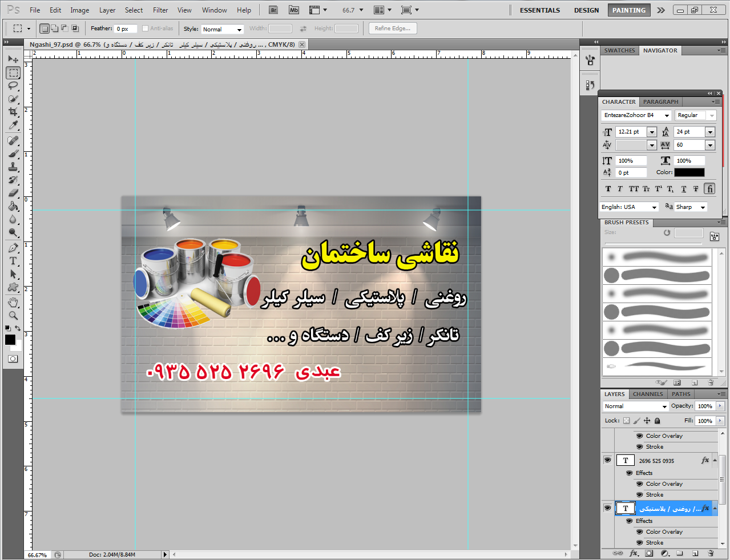730x560 pixels.
Task: Select the Zoom tool in toolbox
Action: pos(13,316)
